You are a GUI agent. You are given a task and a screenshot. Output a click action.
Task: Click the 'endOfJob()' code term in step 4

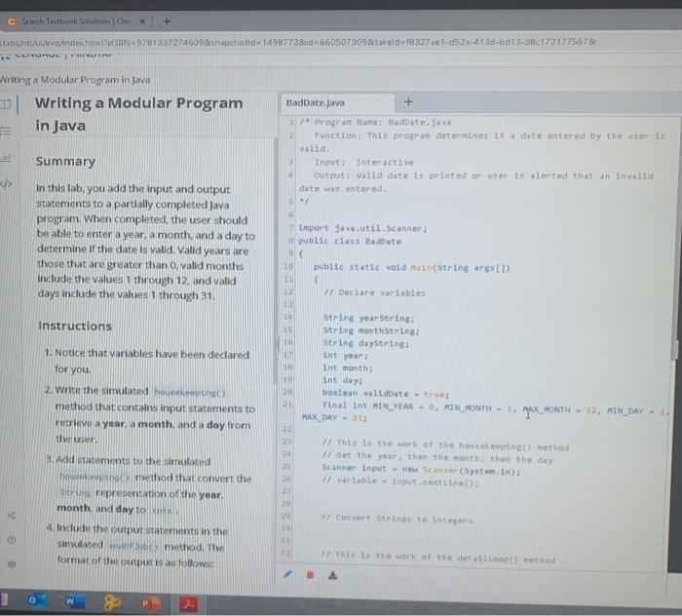133,546
